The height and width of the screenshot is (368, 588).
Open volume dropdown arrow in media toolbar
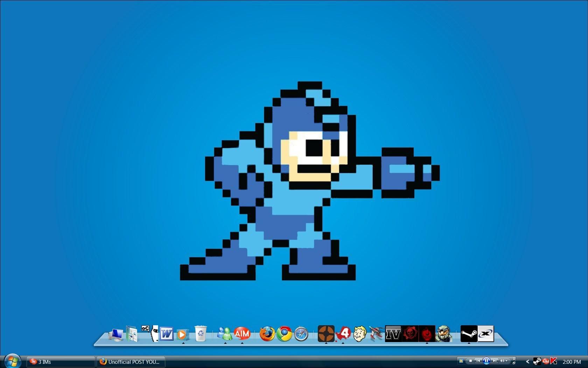(506, 361)
